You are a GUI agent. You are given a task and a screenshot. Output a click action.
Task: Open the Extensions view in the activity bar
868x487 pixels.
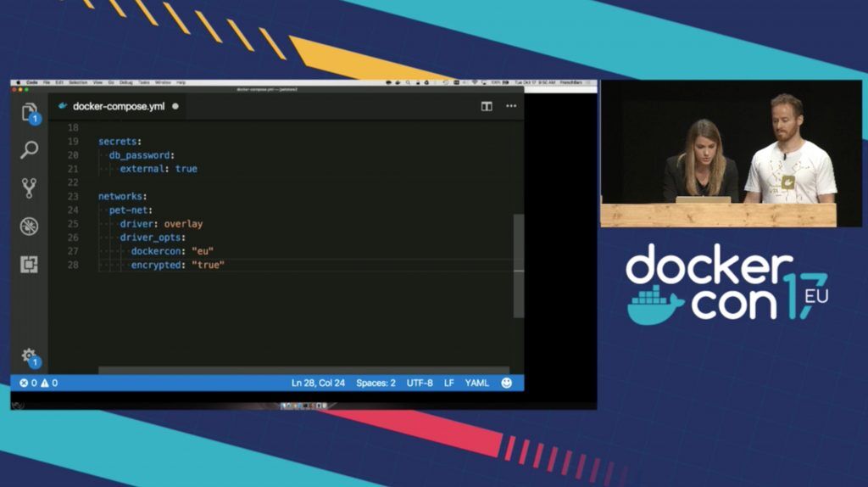coord(30,264)
